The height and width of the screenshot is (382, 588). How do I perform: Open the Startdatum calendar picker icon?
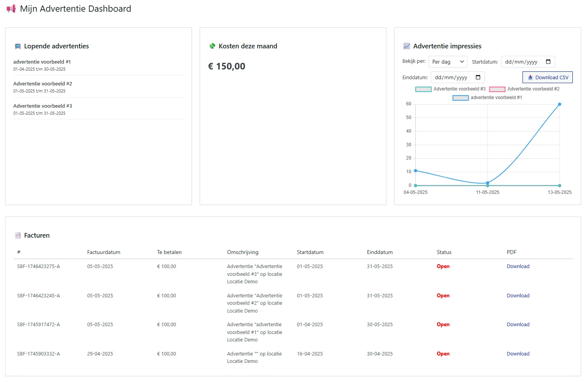pos(548,62)
